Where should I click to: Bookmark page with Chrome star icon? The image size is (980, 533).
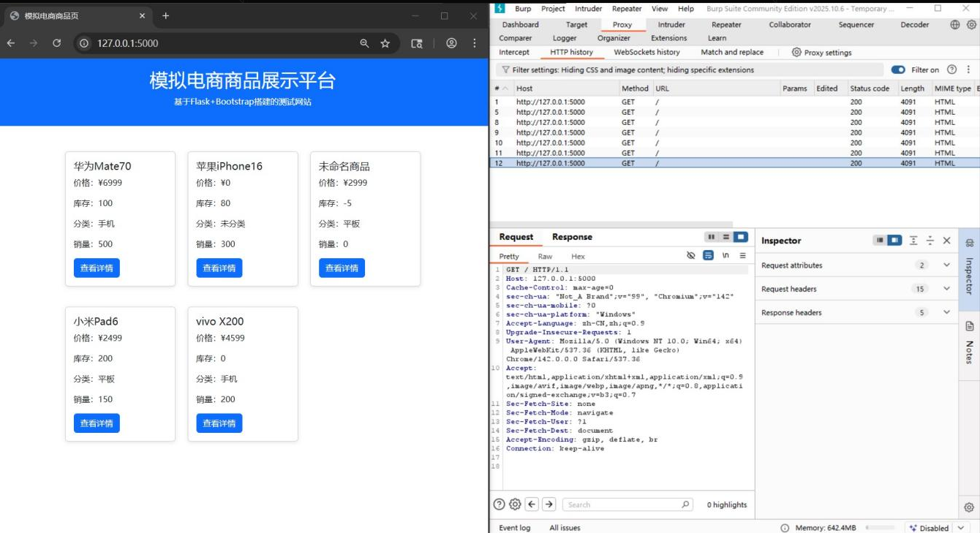click(385, 43)
